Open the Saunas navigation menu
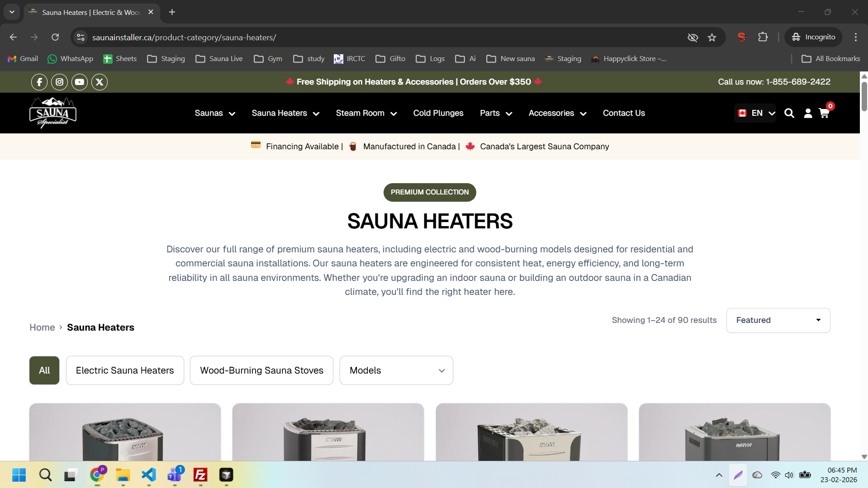 tap(215, 113)
